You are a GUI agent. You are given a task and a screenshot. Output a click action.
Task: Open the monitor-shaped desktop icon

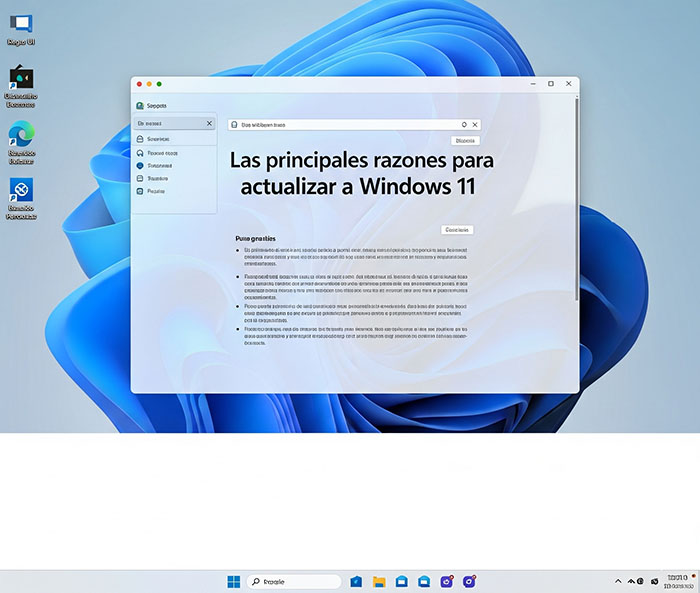click(21, 29)
